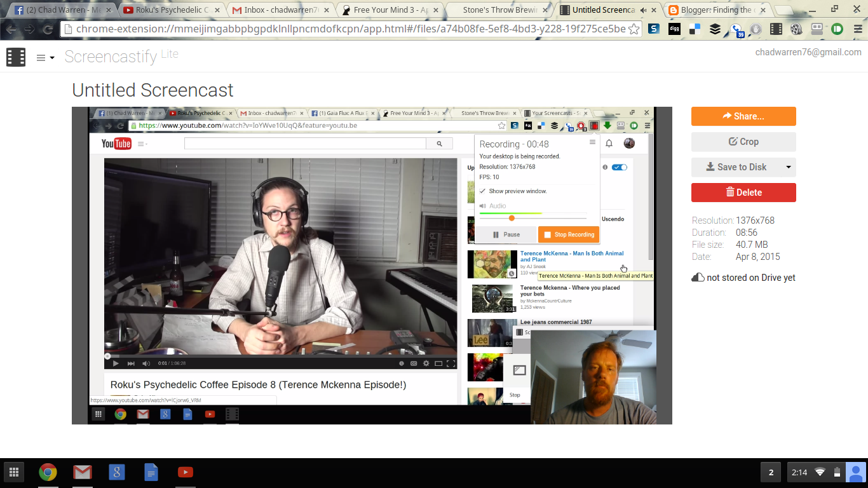
Task: Open Google Search blue g shelf icon
Action: [116, 472]
